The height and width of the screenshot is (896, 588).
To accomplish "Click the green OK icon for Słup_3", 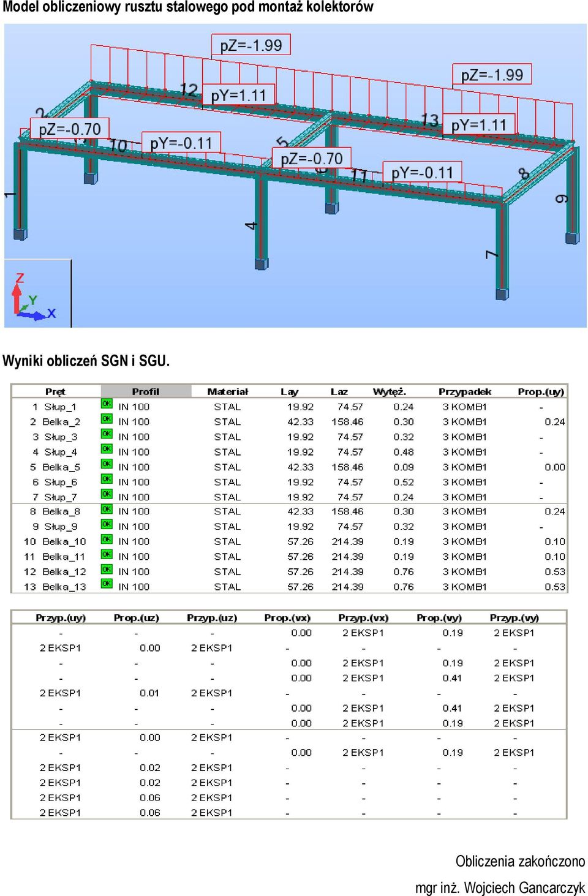I will coord(107,434).
